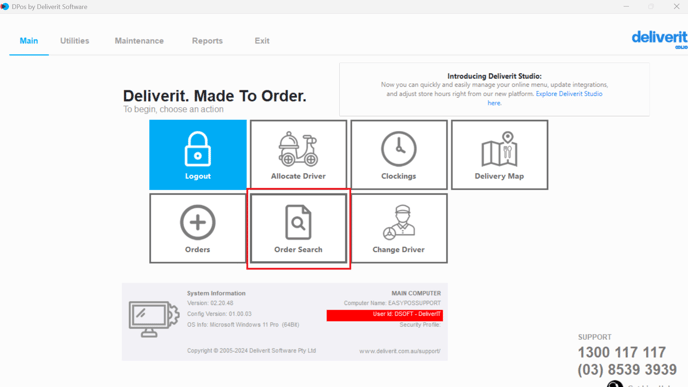Select the Exit menu item
The image size is (688, 387).
(262, 41)
